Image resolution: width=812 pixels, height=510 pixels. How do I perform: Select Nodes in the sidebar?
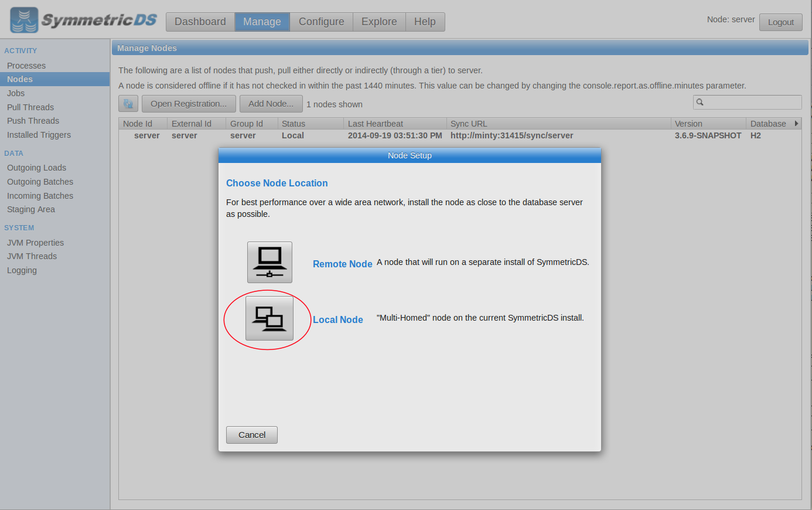[x=54, y=79]
